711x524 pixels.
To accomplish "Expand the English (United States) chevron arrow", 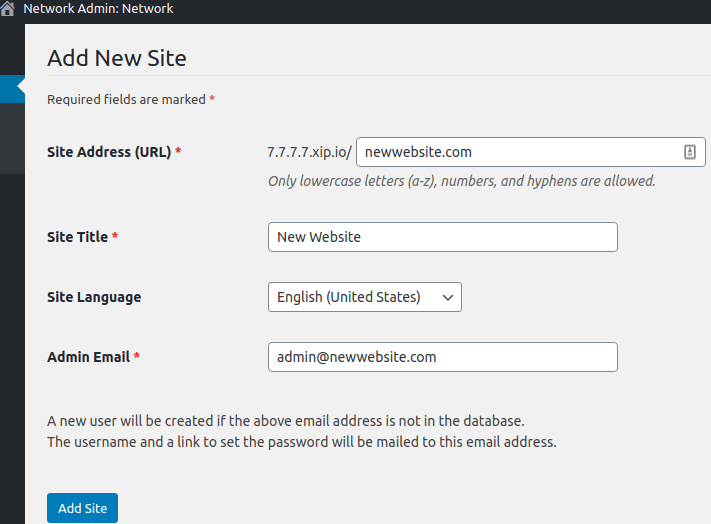I will [x=448, y=297].
